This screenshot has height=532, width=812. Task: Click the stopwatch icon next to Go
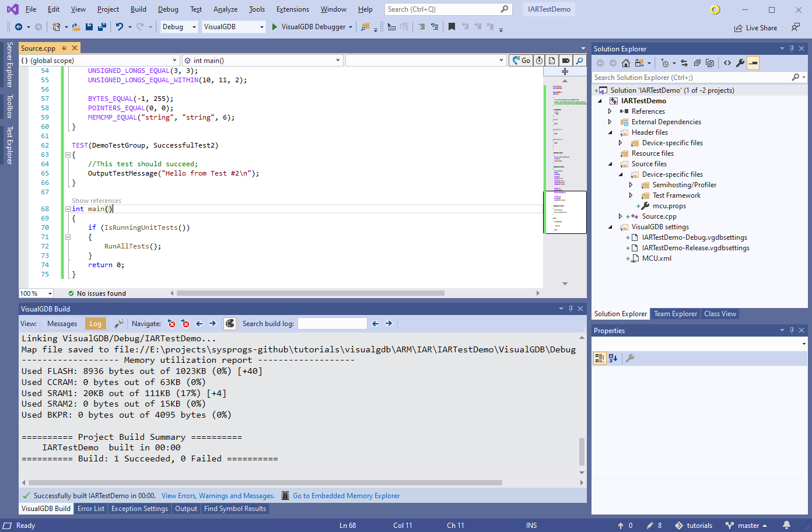click(540, 61)
